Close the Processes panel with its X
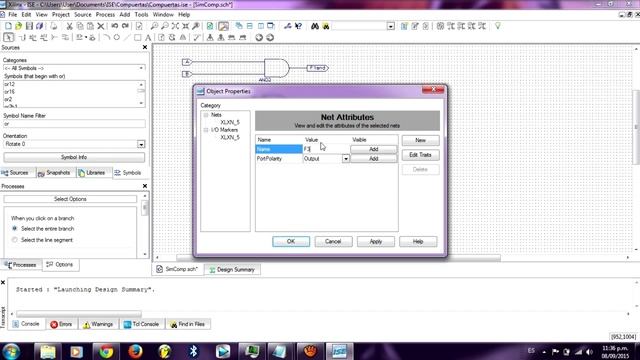 coord(144,186)
